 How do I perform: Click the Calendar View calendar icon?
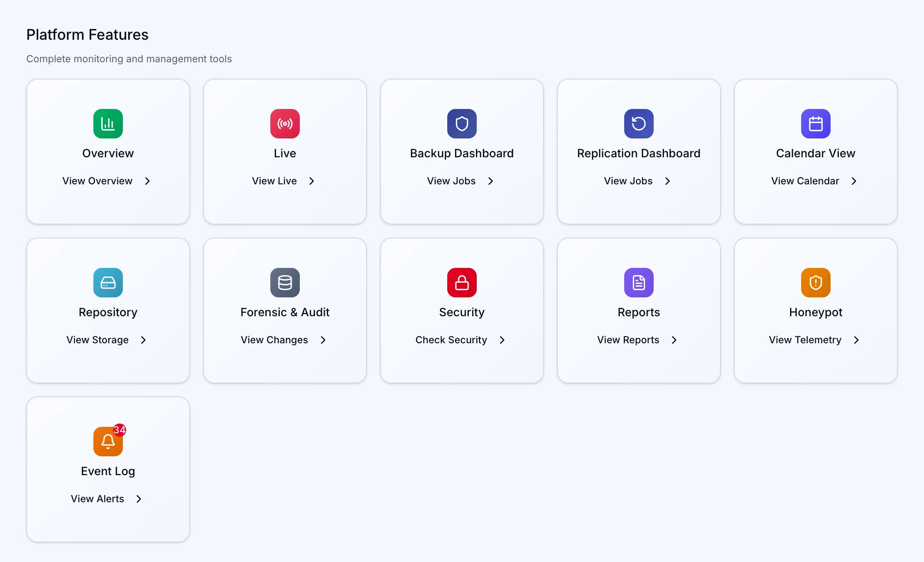pos(816,124)
